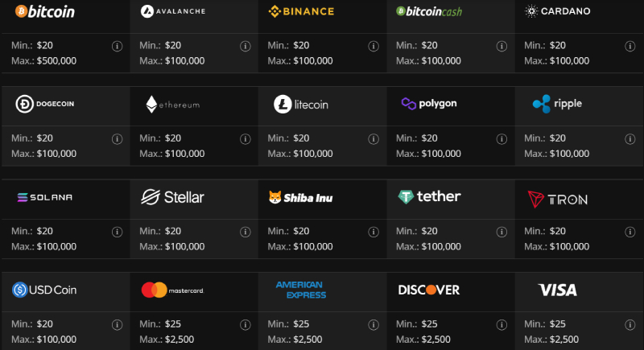Choose Litecoin as deposit method

point(301,105)
